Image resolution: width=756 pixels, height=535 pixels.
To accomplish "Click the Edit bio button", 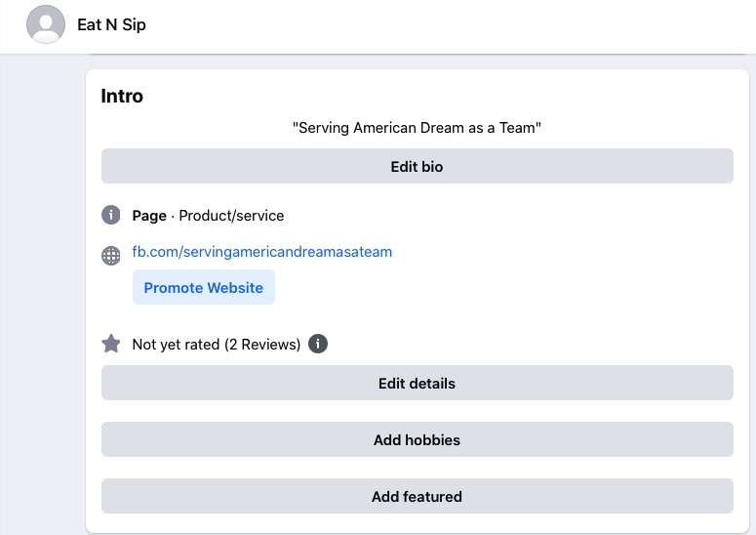I will (417, 166).
